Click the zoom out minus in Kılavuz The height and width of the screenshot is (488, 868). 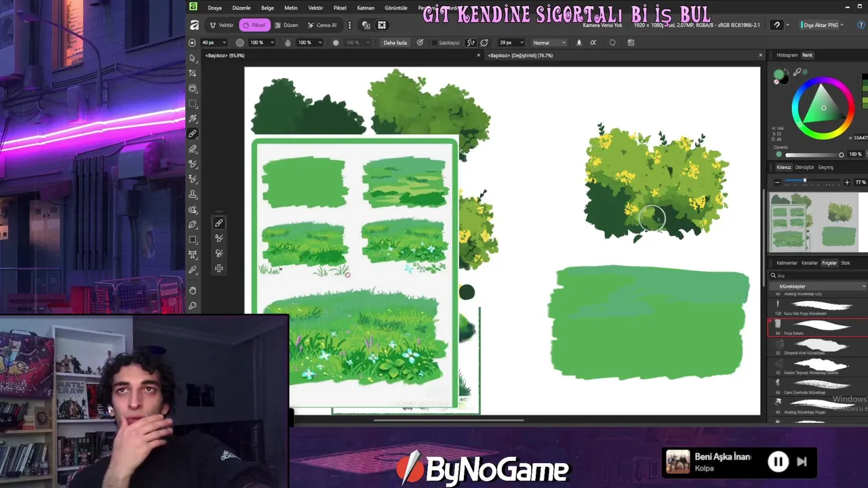(777, 182)
